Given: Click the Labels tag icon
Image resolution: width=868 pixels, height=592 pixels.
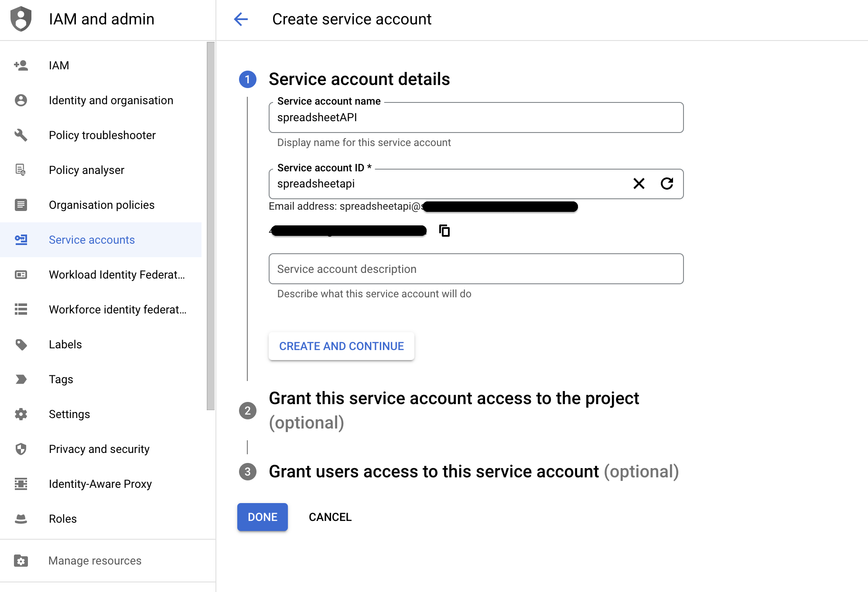Looking at the screenshot, I should [x=21, y=344].
